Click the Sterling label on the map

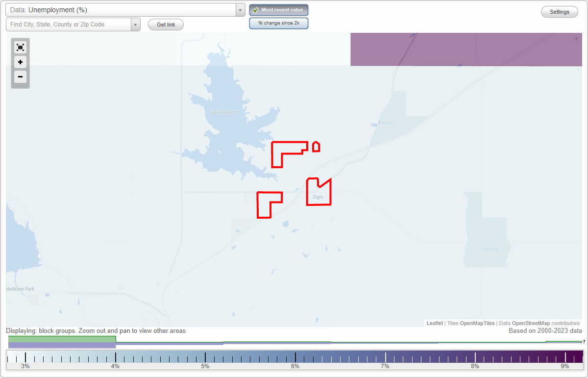(490, 249)
